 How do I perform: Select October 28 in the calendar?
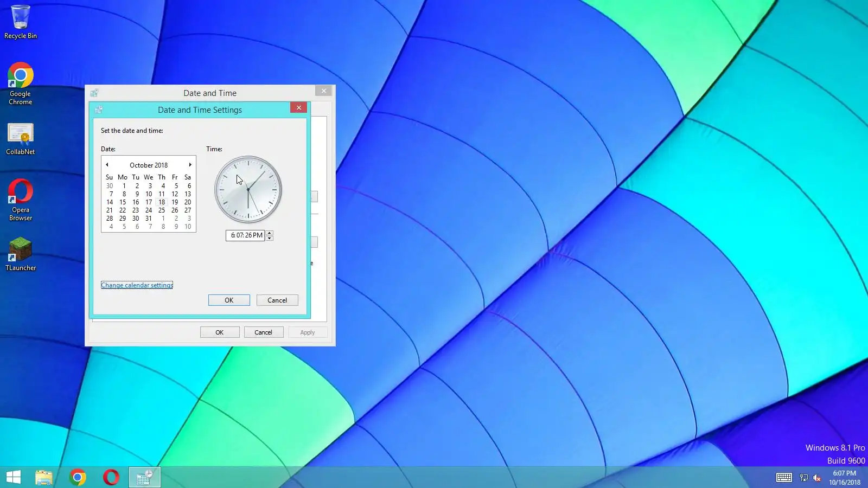pyautogui.click(x=110, y=219)
